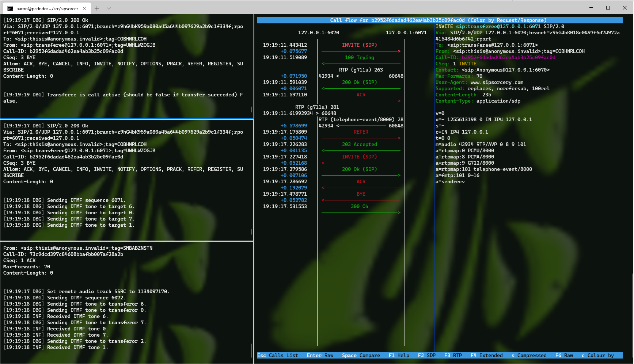634x364 pixels.
Task: Open Compare mode via Space Compare
Action: click(361, 355)
